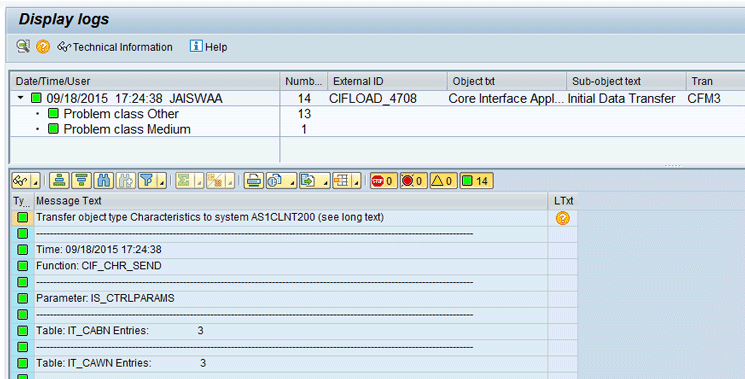
Task: Select 'Table: IT_CAWN Entries' message
Action: 121,363
